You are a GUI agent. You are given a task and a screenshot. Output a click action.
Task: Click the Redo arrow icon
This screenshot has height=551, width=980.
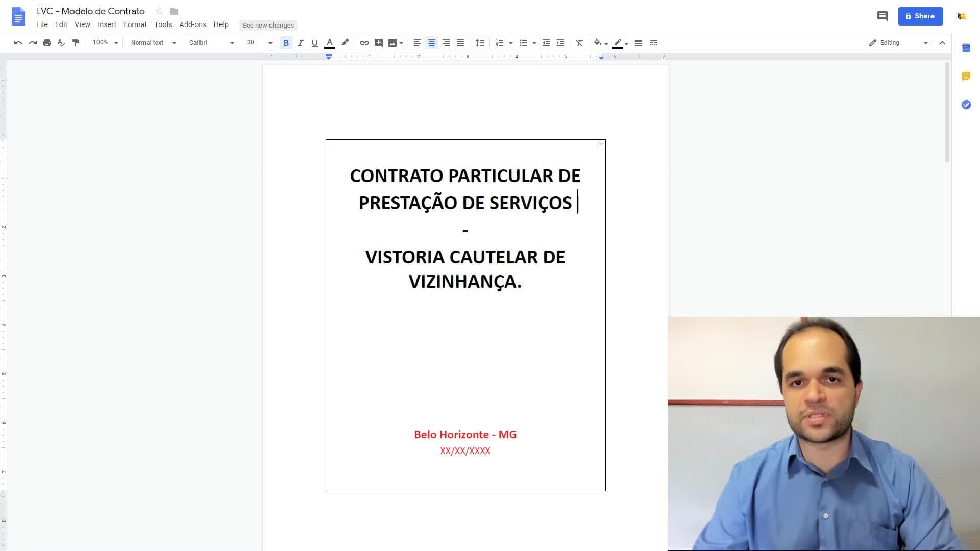click(33, 43)
